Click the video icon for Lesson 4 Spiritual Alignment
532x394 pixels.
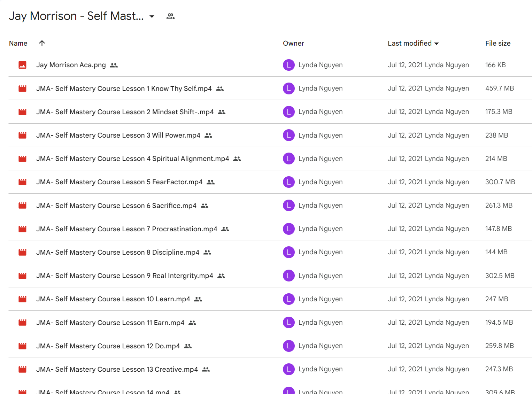coord(23,159)
